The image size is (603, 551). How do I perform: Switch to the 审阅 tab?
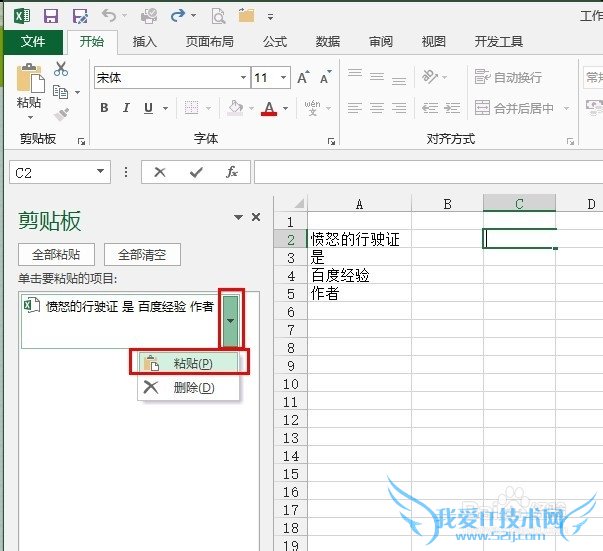click(x=381, y=42)
